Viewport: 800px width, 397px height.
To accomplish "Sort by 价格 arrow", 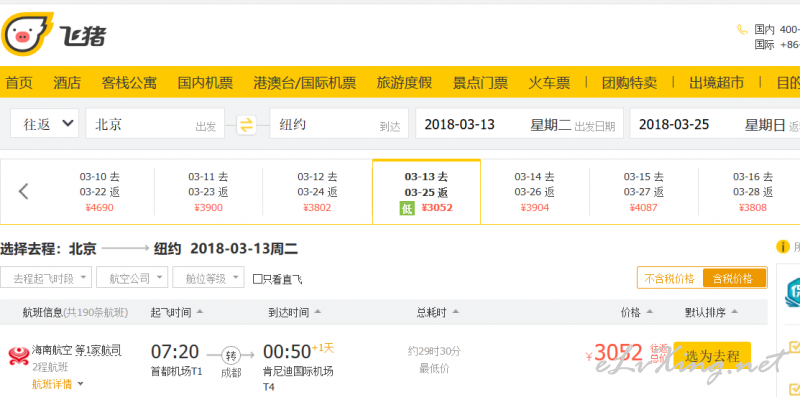I will [649, 312].
